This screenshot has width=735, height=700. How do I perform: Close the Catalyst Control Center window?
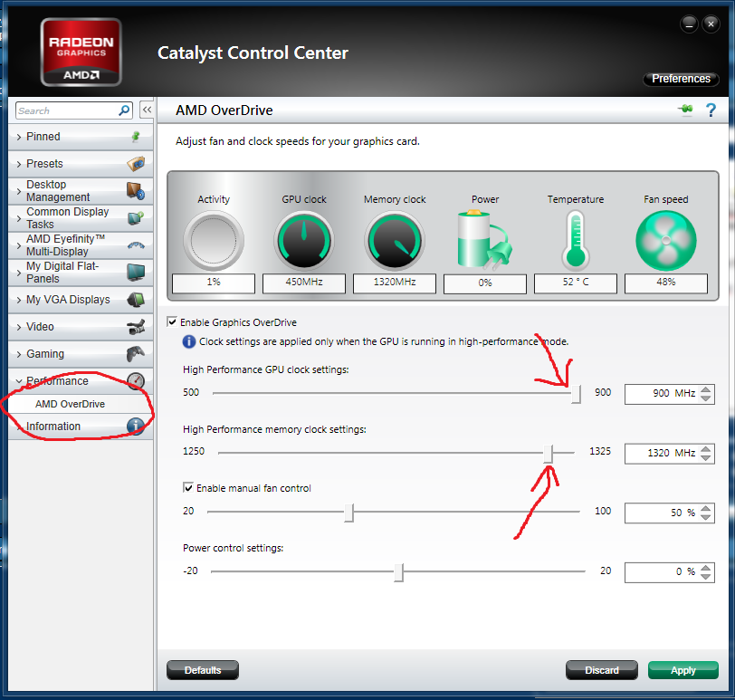coord(711,24)
